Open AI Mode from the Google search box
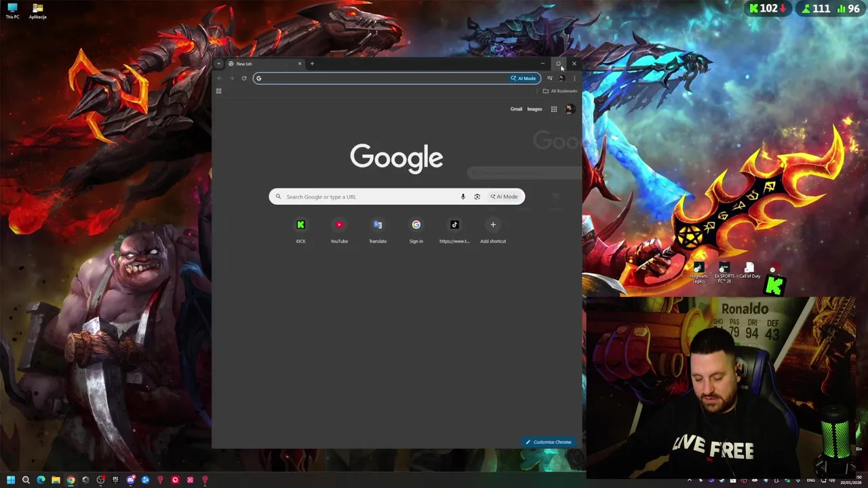Screen dimensions: 868x488 pyautogui.click(x=504, y=197)
